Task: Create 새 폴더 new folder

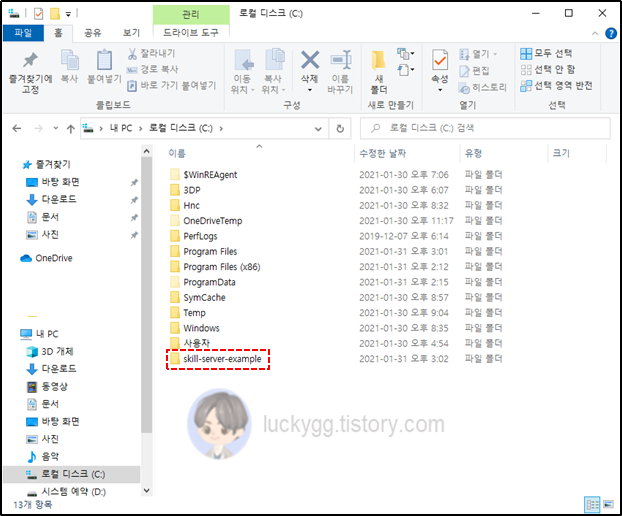Action: (x=379, y=72)
